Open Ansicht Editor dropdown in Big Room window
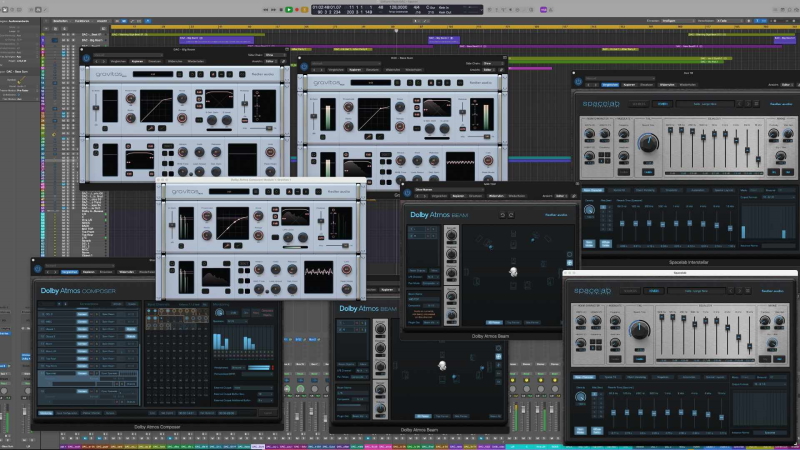 pyautogui.click(x=270, y=61)
